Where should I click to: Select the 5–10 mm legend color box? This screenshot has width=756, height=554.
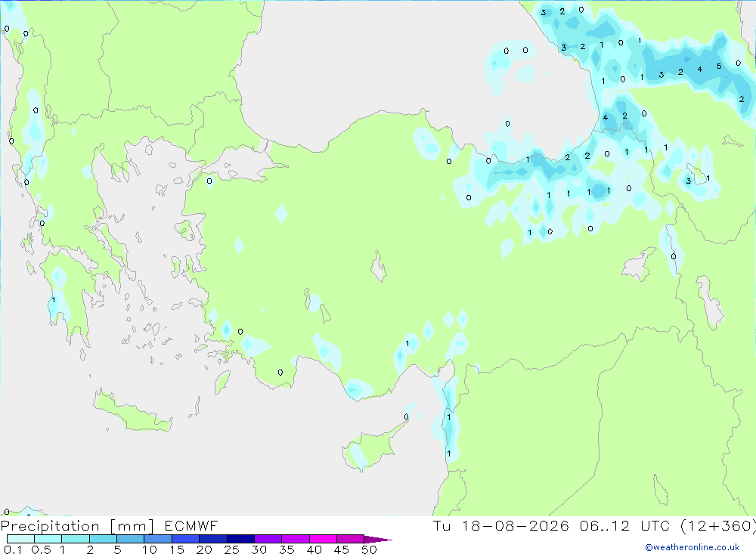click(x=131, y=539)
